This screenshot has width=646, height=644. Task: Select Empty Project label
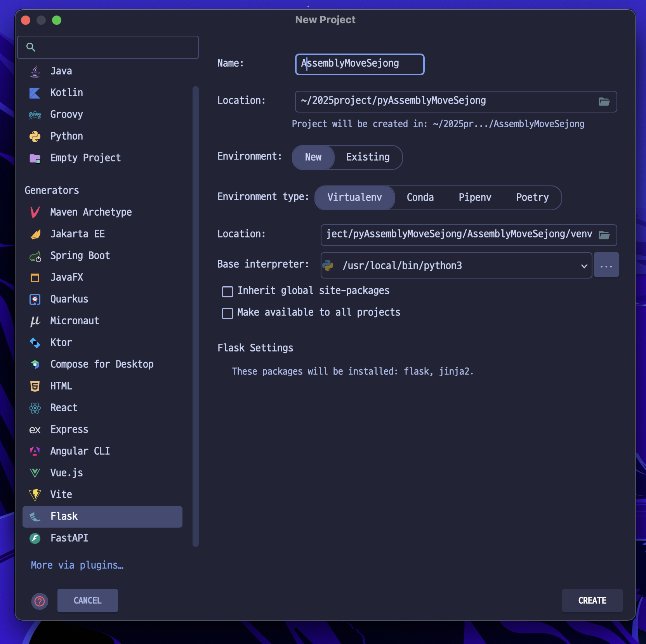86,158
